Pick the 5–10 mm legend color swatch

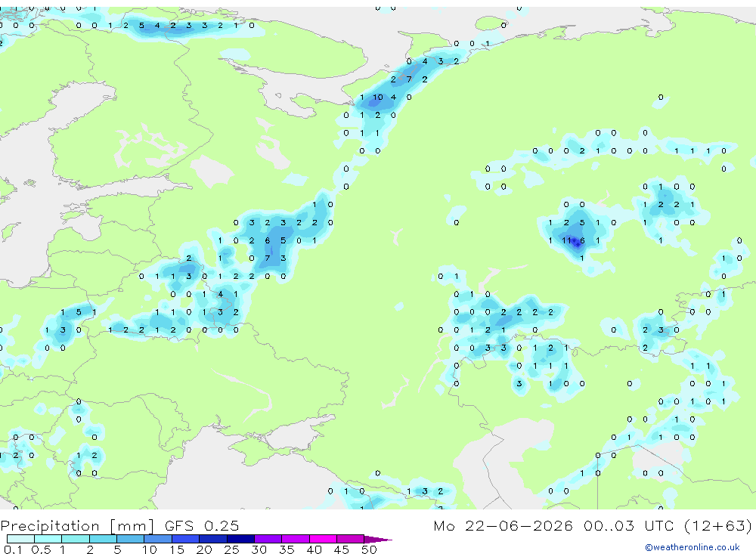tap(131, 539)
